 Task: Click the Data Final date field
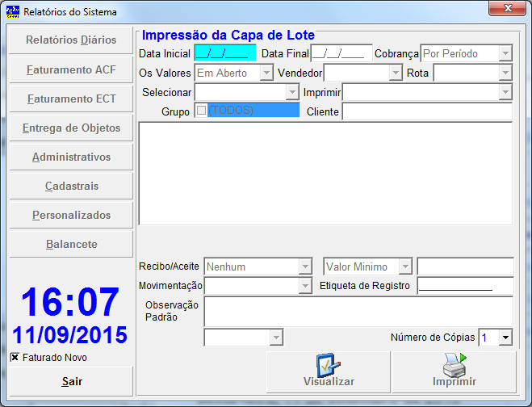pyautogui.click(x=341, y=53)
